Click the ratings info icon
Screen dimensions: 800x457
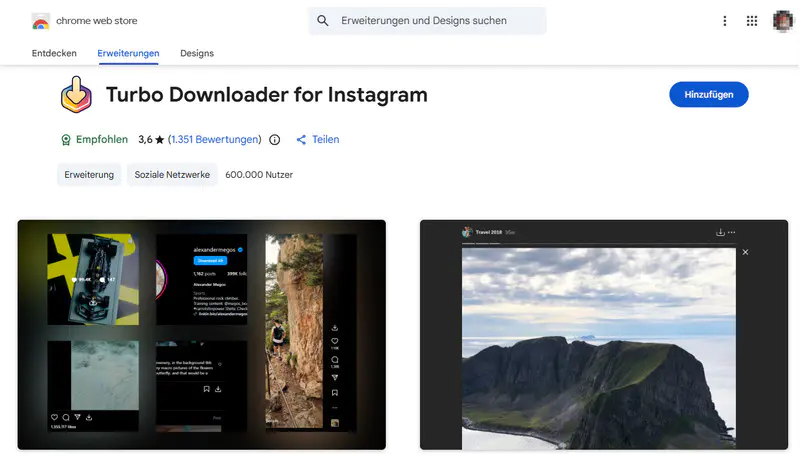(x=274, y=140)
